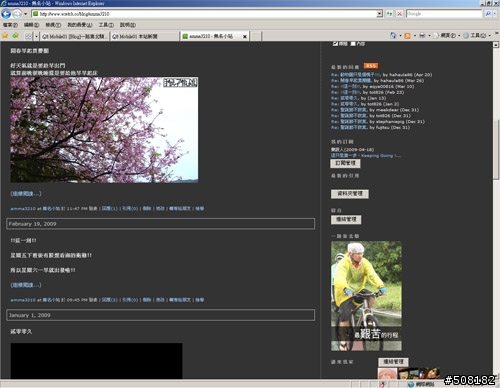Click the orange RSS badge
This screenshot has width=500, height=388.
tap(371, 66)
